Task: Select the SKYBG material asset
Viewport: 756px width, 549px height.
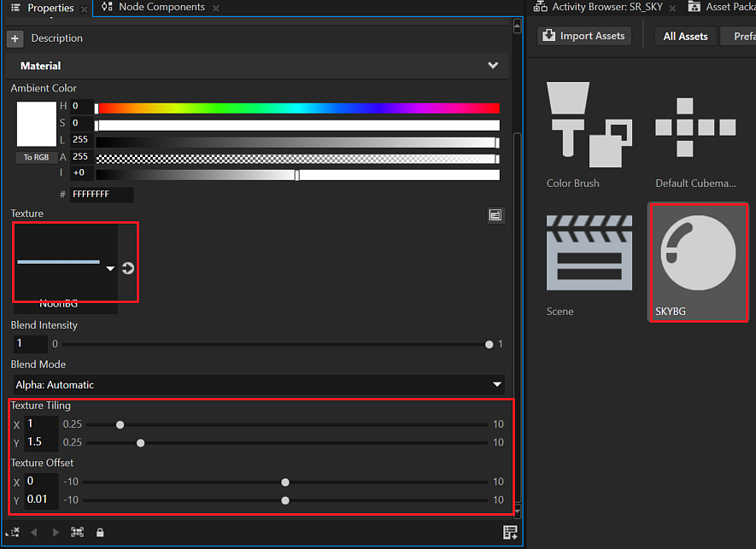Action: pos(698,263)
